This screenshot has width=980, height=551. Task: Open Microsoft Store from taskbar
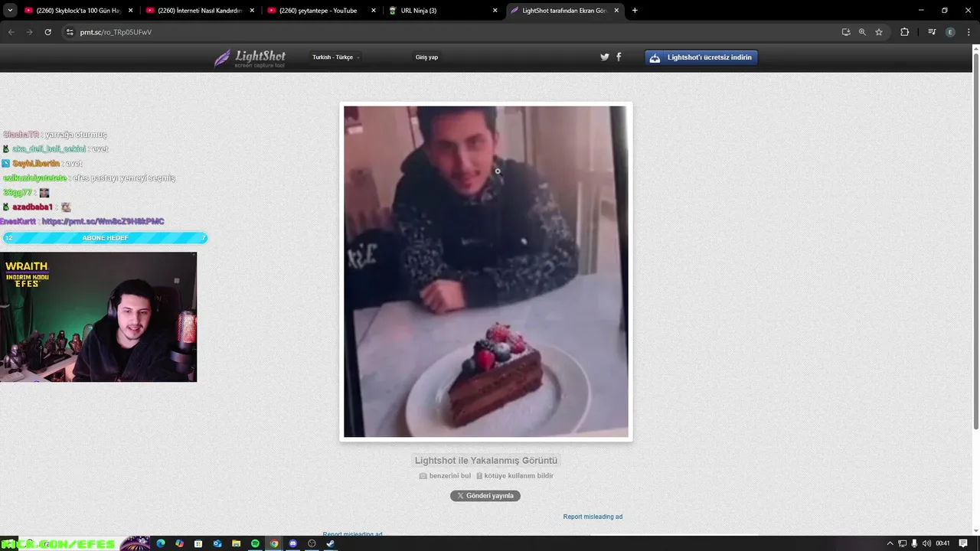[198, 543]
